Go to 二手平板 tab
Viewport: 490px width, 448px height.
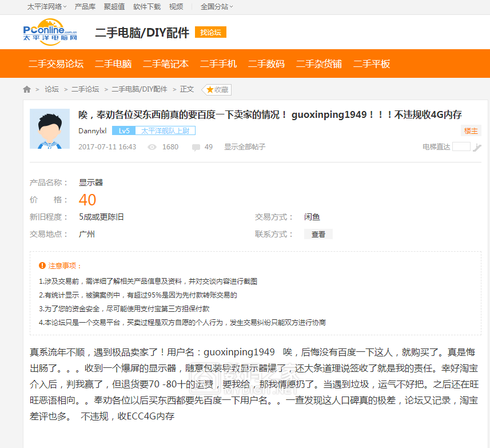tap(372, 64)
